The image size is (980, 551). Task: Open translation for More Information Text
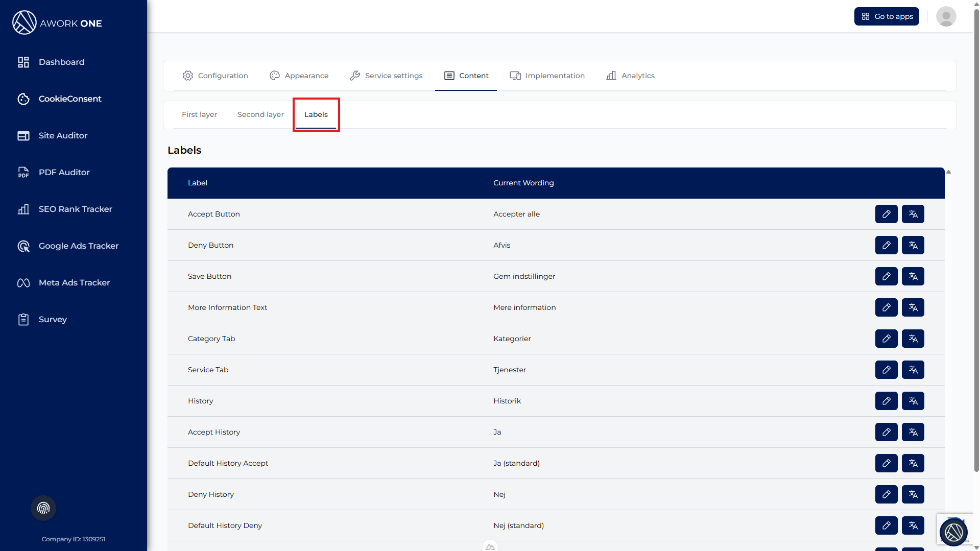click(913, 307)
